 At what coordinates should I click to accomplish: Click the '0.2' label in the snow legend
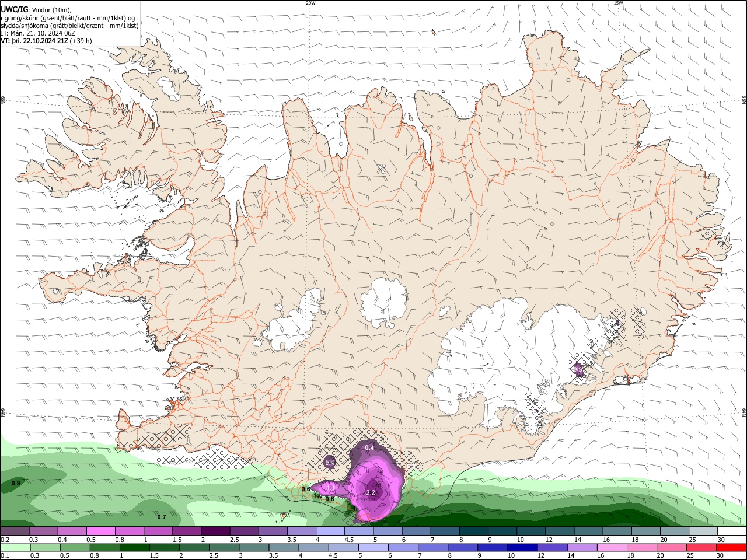[x=5, y=540]
